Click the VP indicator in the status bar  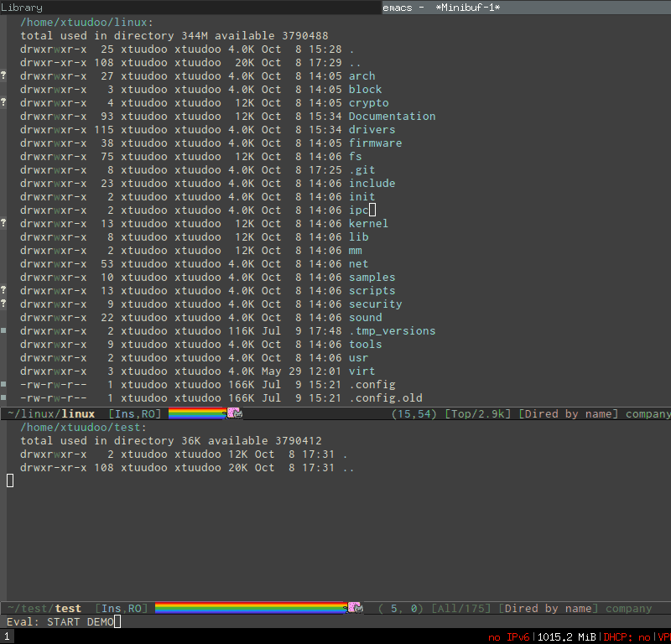[663, 636]
